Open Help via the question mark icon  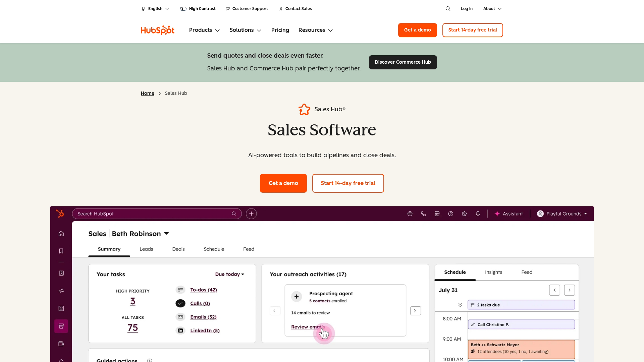450,214
